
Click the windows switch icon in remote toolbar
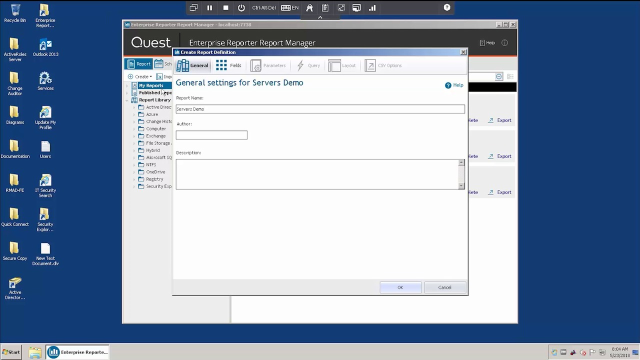(193, 8)
